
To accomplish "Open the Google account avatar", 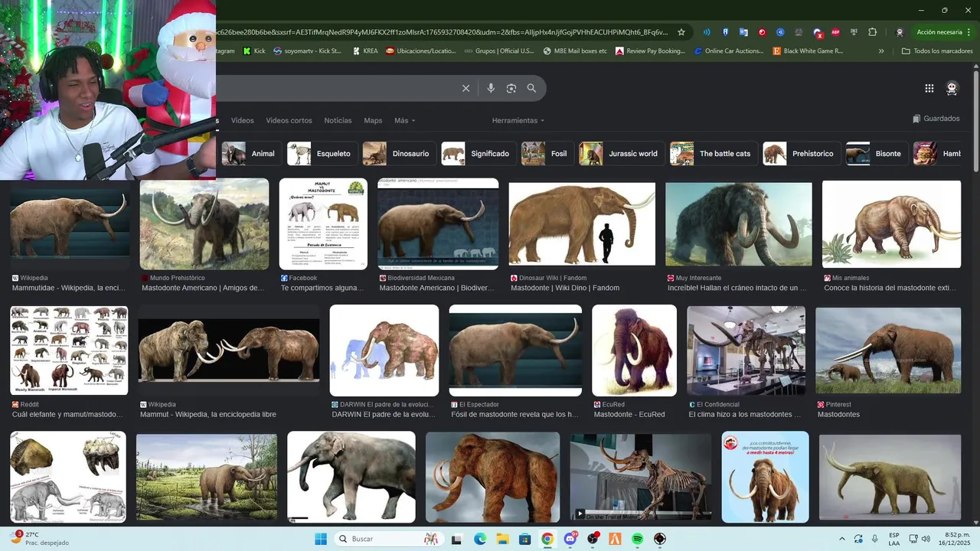I will [x=952, y=88].
